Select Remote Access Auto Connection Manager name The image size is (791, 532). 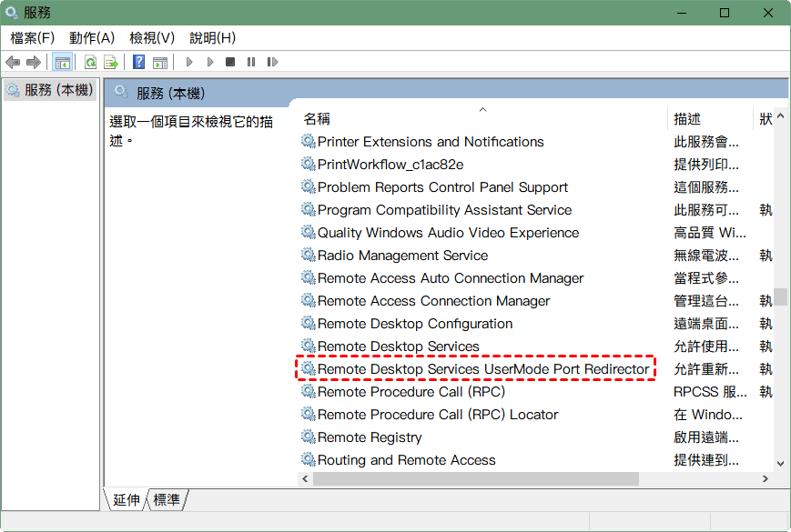[450, 278]
